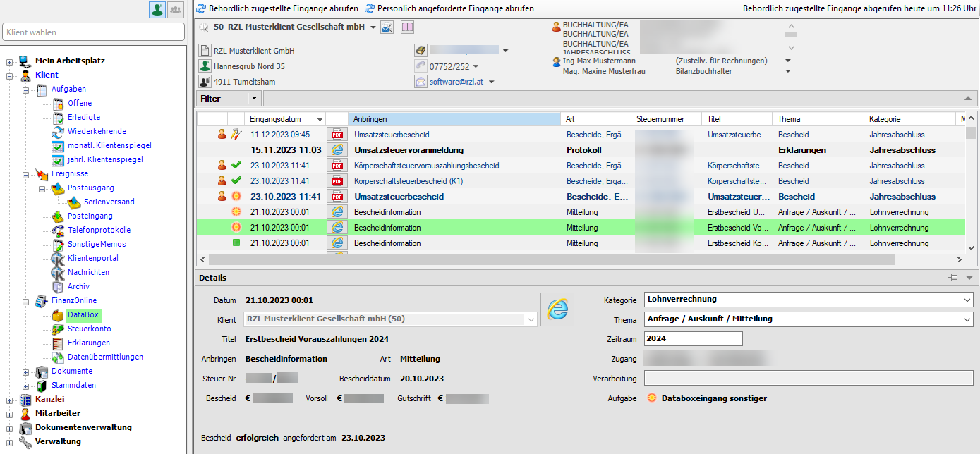
Task: Click the large Internet Explorer icon in Details
Action: (x=557, y=309)
